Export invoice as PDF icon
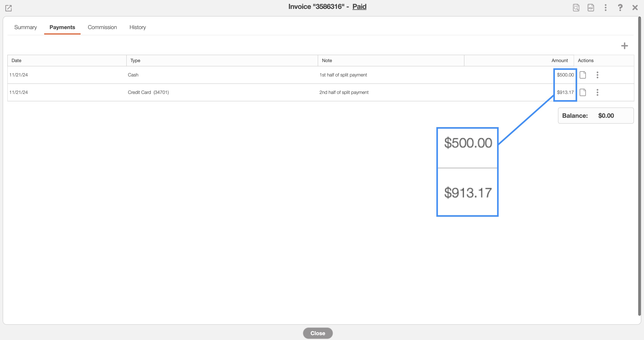Viewport: 644px width, 340px height. point(591,8)
